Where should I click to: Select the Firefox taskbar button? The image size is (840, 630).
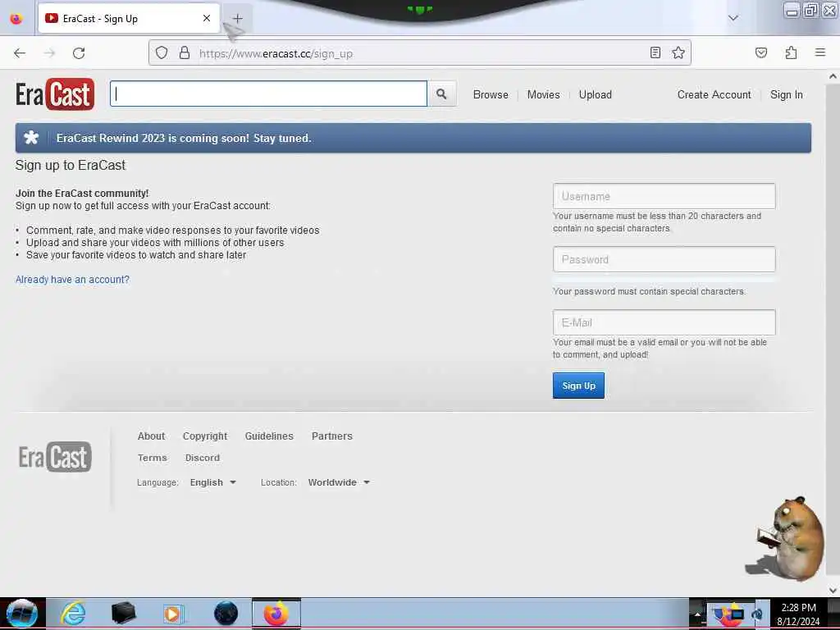pos(276,613)
